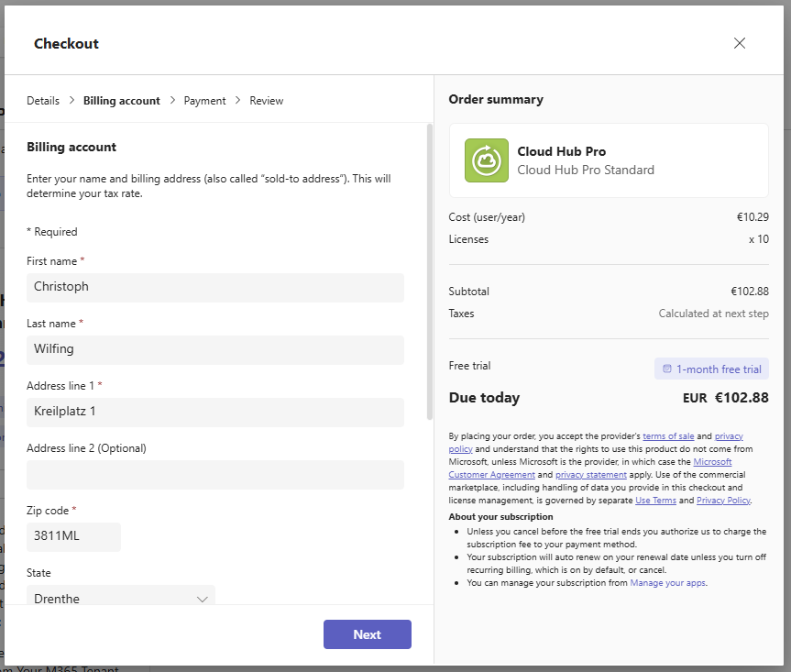The width and height of the screenshot is (791, 672).
Task: Open the Review step in breadcrumb
Action: (267, 101)
